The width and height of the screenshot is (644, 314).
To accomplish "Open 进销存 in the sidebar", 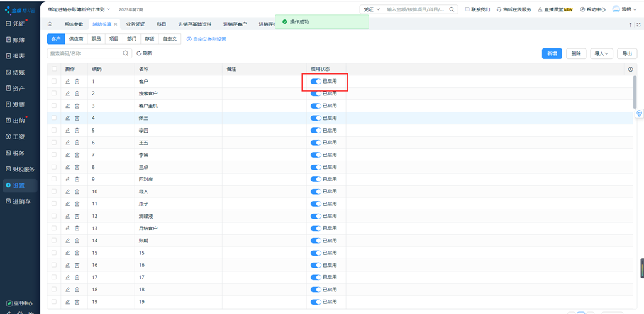I will pyautogui.click(x=18, y=201).
